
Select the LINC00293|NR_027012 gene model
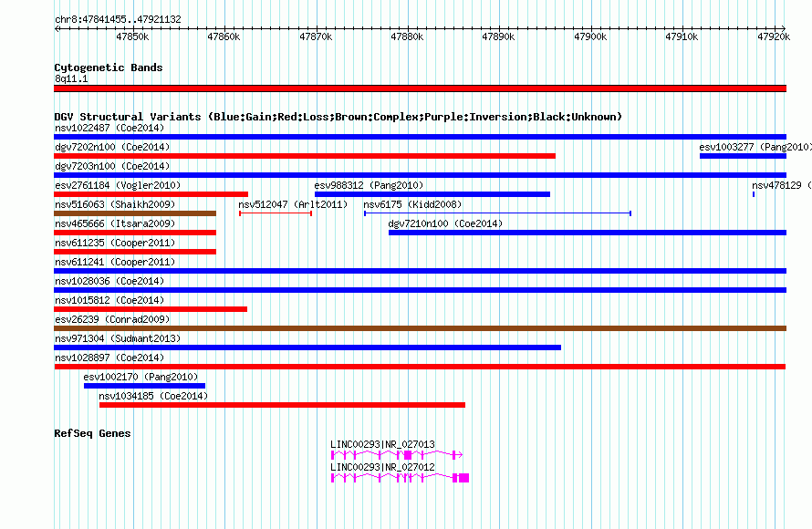click(x=400, y=478)
